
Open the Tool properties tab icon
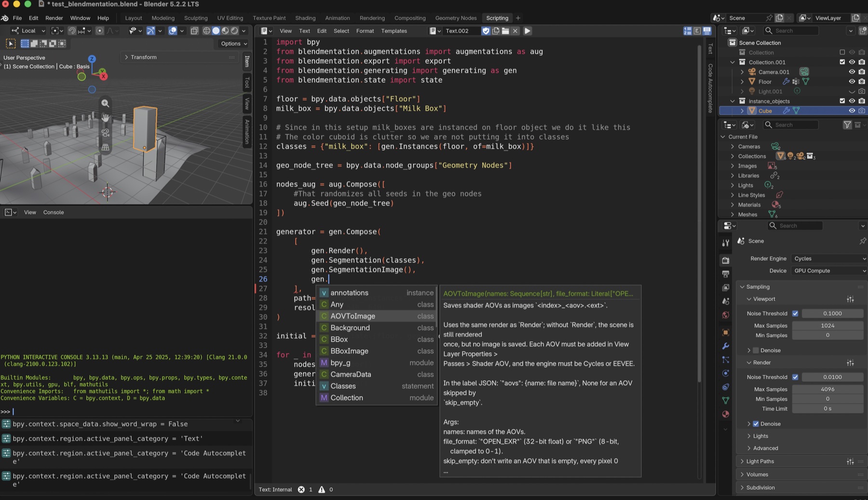click(725, 242)
